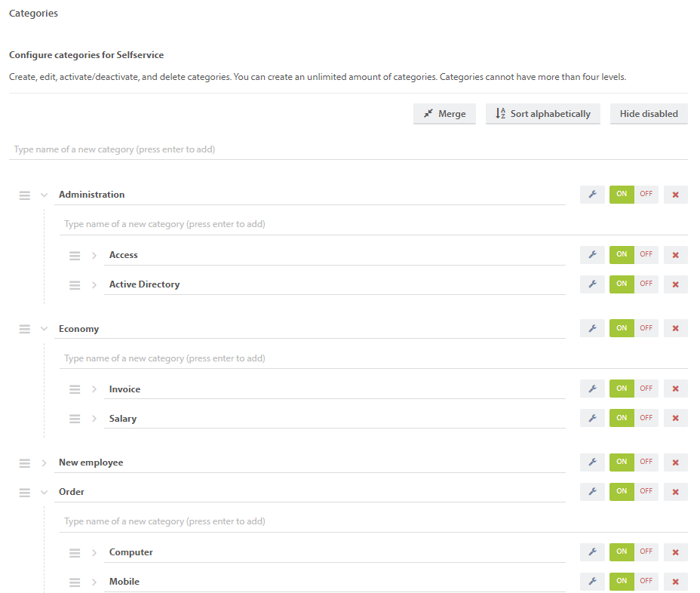The height and width of the screenshot is (593, 700).
Task: Switch Active Directory category to OFF
Action: coord(646,284)
